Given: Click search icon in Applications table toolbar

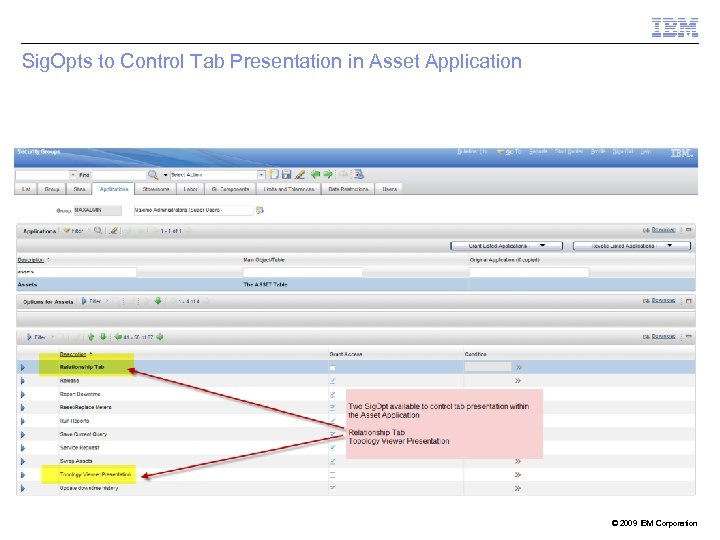Looking at the screenshot, I should pyautogui.click(x=98, y=230).
